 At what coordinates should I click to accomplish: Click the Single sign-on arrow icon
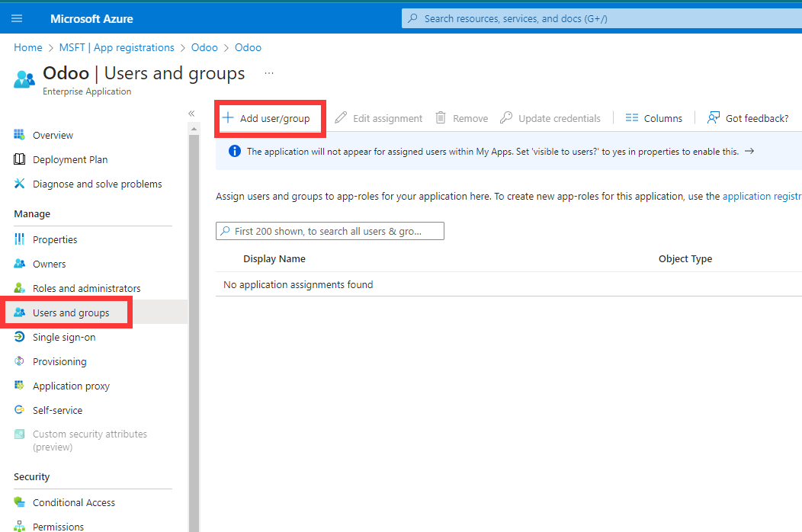pos(19,337)
